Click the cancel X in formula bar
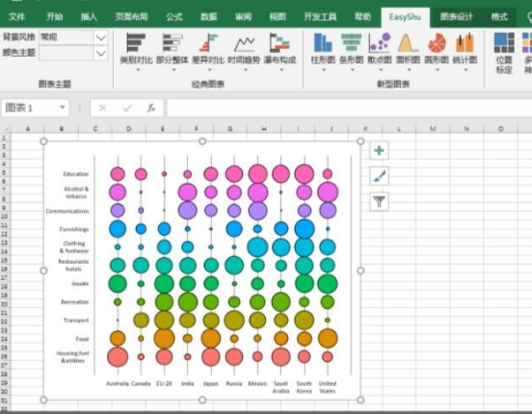 point(102,108)
